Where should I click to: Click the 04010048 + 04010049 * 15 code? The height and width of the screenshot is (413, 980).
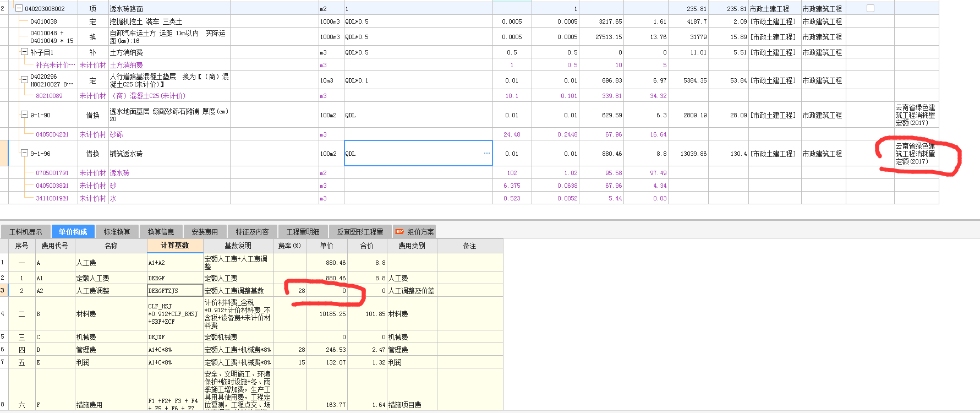tap(52, 37)
